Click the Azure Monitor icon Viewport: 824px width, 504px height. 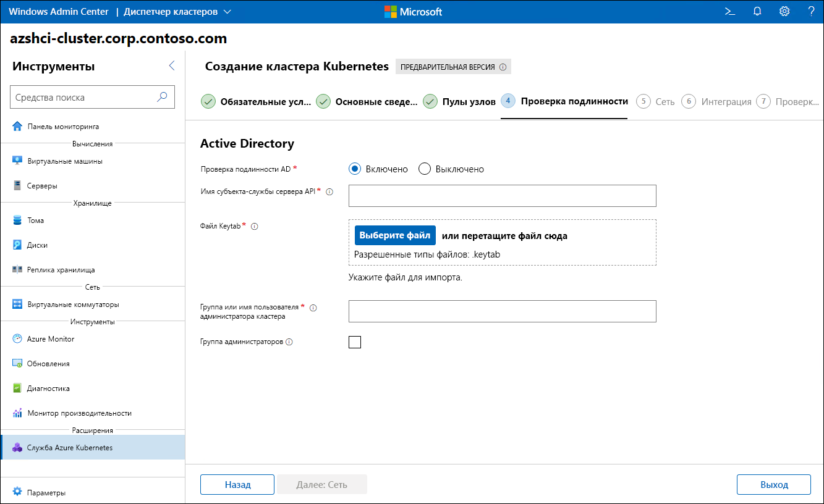pyautogui.click(x=17, y=339)
